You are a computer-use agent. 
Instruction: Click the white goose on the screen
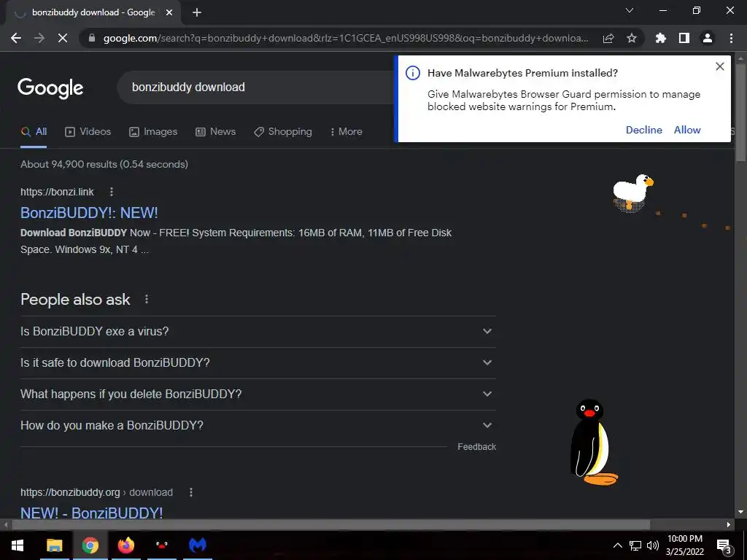[632, 192]
